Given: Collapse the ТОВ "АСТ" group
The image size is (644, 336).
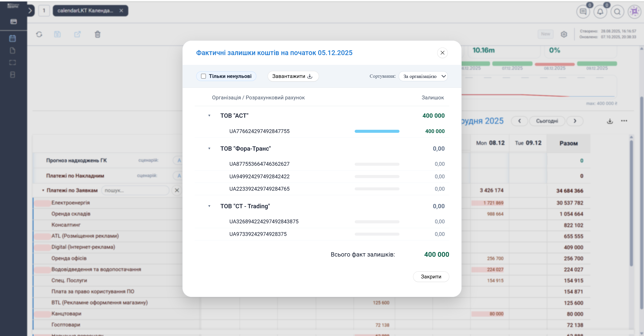Looking at the screenshot, I should tap(209, 116).
